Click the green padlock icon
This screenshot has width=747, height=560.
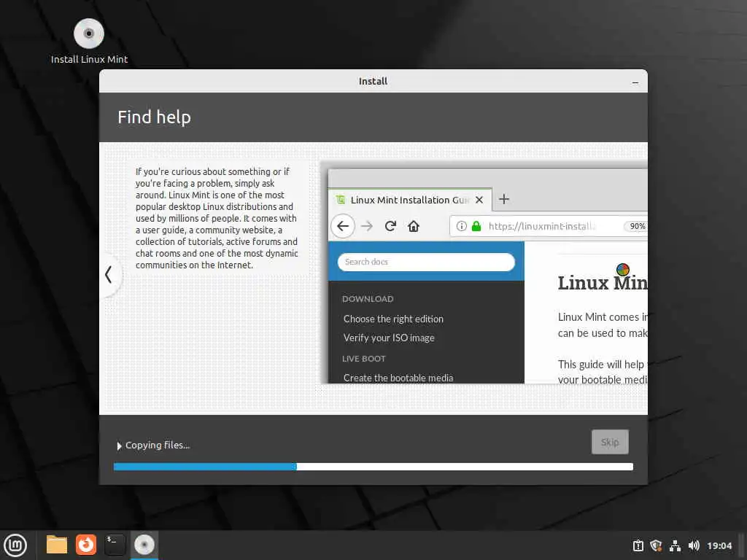pyautogui.click(x=476, y=226)
